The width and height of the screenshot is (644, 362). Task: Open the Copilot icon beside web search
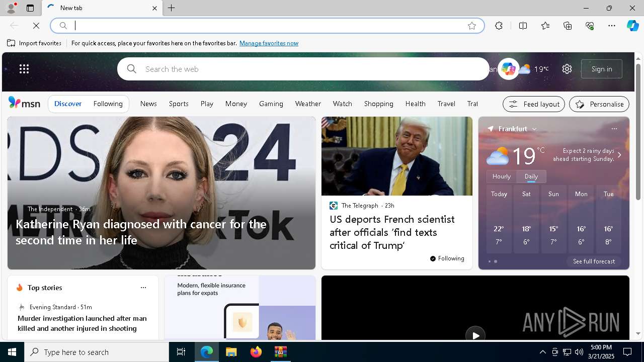point(508,69)
